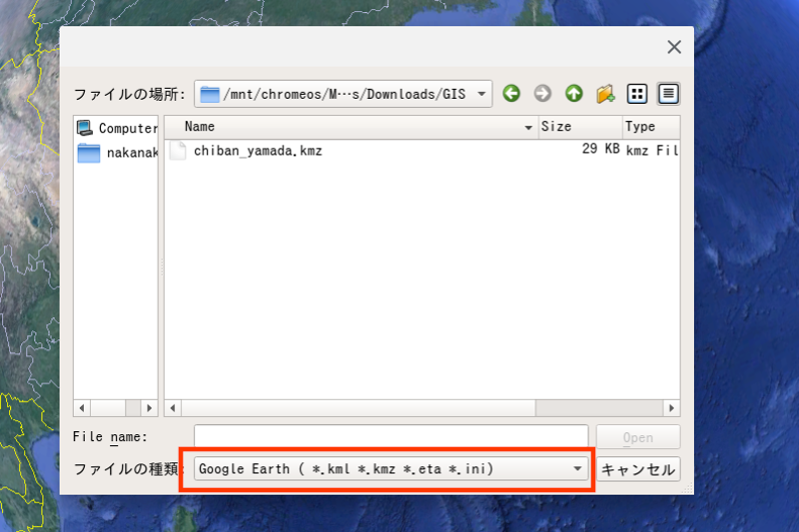Select the Computer entry in sidebar
This screenshot has width=799, height=532.
click(x=117, y=128)
